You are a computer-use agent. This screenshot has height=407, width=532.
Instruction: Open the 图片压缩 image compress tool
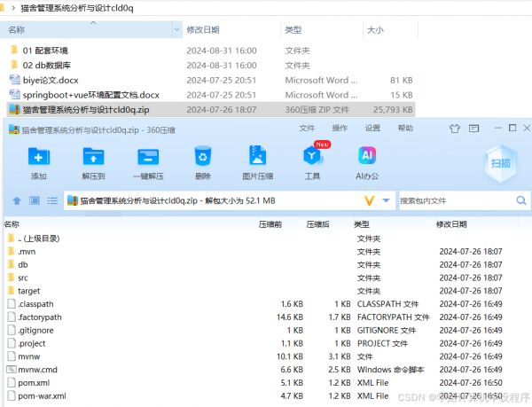pos(257,155)
